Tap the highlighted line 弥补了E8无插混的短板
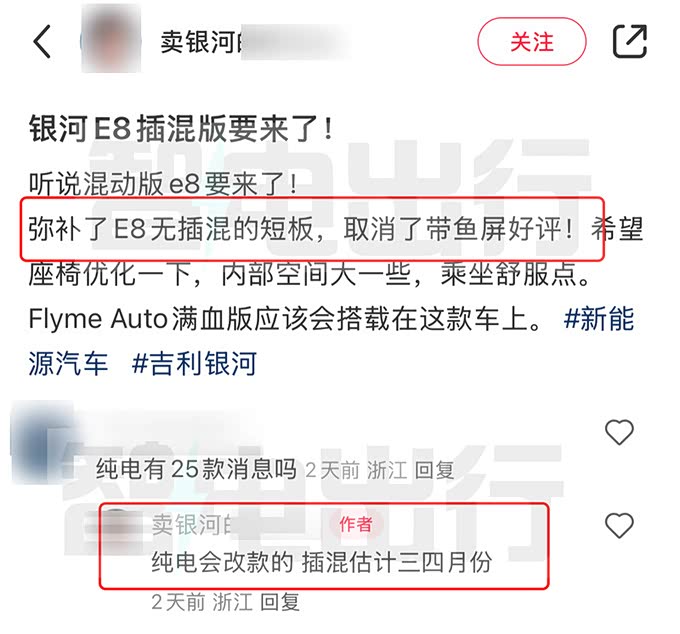The image size is (680, 634). point(171,229)
